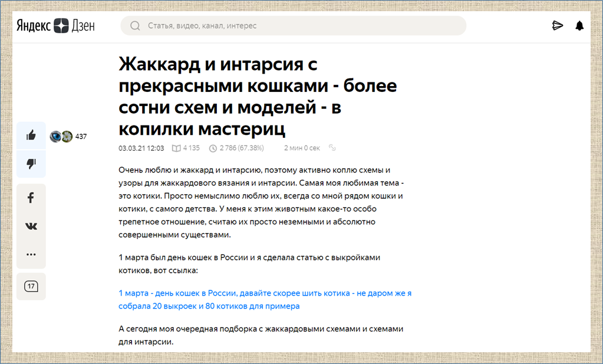The height and width of the screenshot is (364, 603).
Task: Share the article on VK
Action: pyautogui.click(x=31, y=226)
